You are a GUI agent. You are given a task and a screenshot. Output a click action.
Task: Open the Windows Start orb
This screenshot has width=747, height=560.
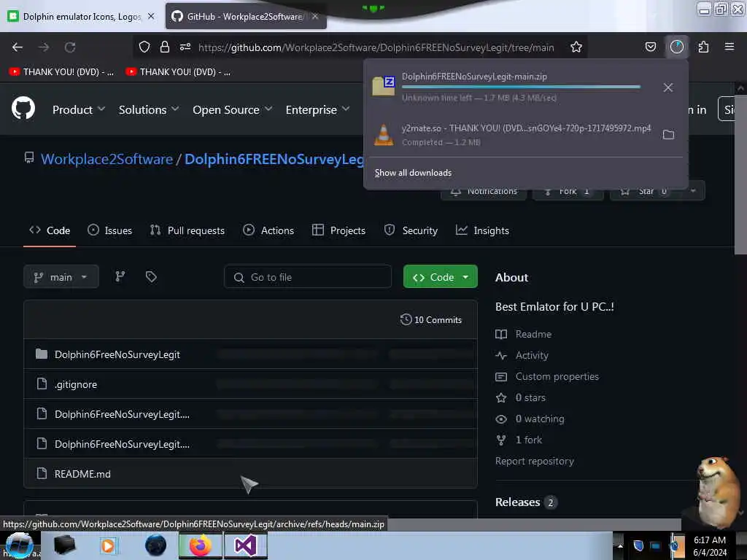pos(20,545)
